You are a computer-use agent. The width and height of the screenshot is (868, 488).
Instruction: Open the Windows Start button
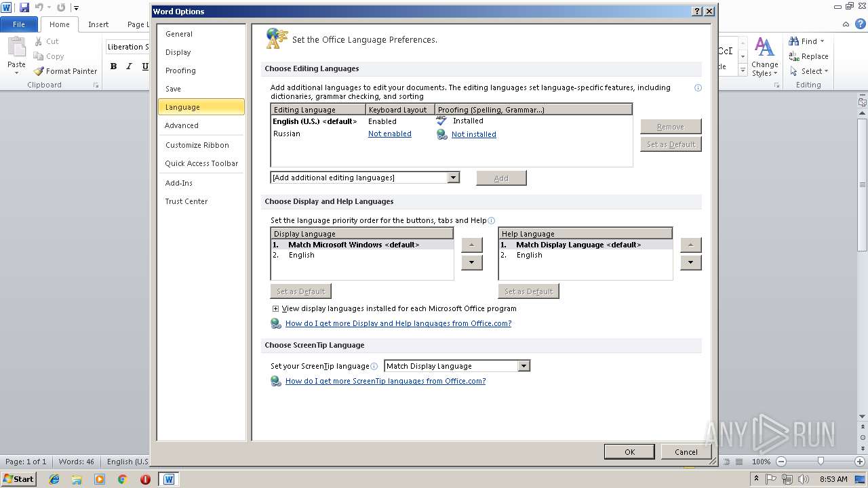[18, 479]
